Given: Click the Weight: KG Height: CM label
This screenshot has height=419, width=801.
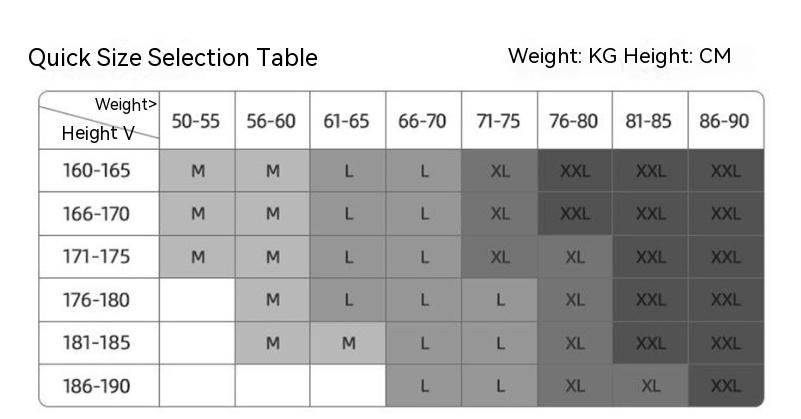Looking at the screenshot, I should click(x=619, y=56).
